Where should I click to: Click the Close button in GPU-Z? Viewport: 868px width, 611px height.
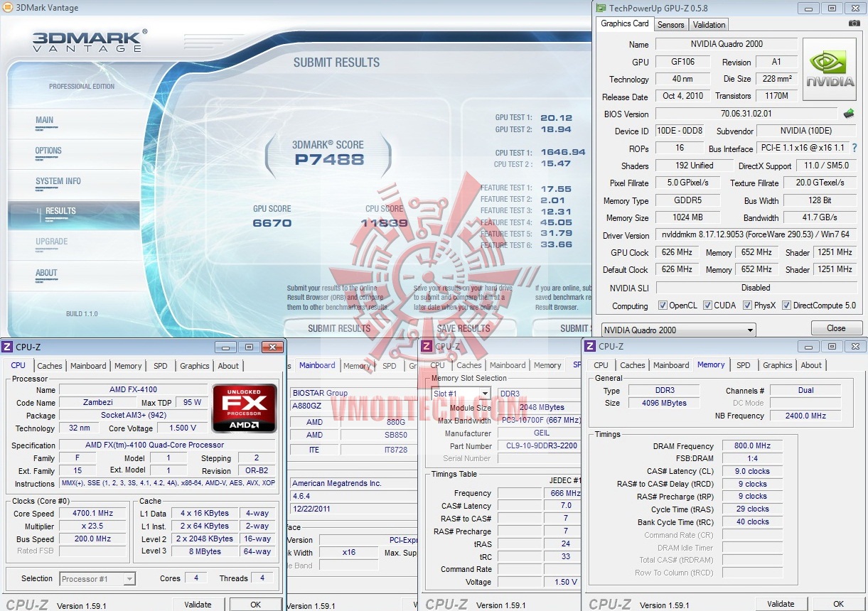[836, 328]
